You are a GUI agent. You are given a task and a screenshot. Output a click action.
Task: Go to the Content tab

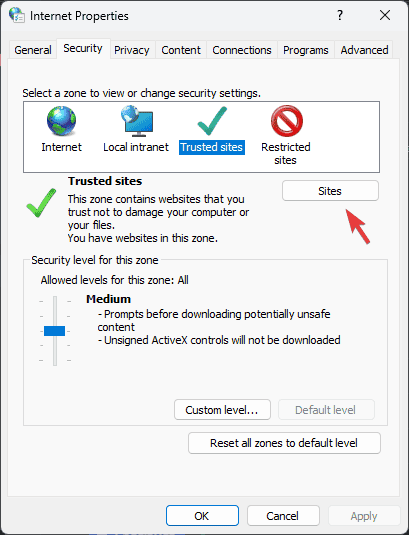[181, 50]
